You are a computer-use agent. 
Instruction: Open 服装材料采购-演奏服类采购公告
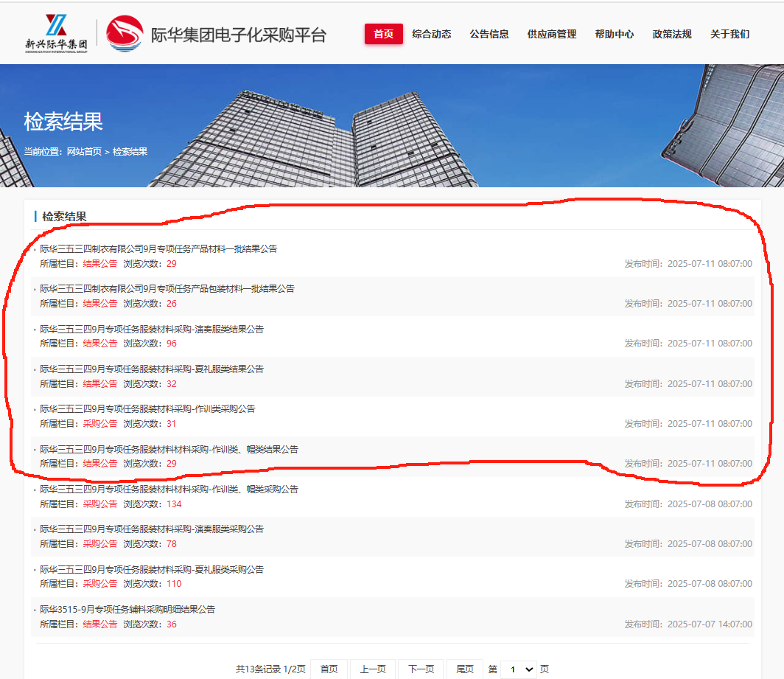[x=152, y=529]
